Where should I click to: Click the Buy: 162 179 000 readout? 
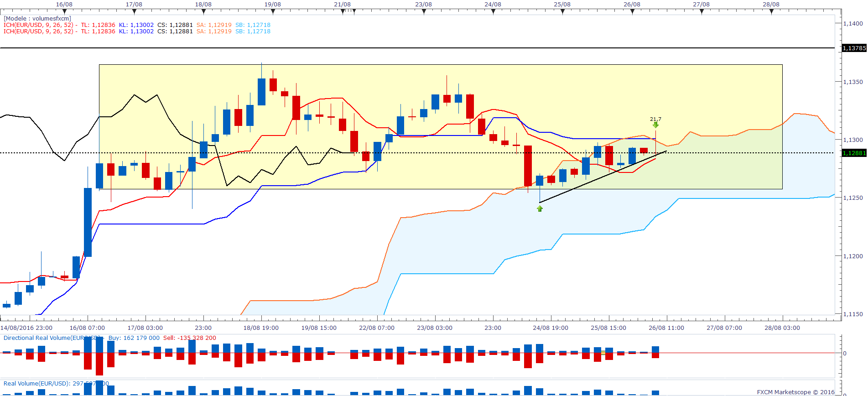(x=134, y=338)
